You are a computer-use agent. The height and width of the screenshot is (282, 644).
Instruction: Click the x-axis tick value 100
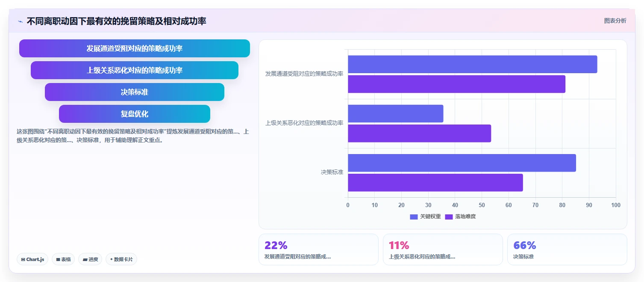pos(616,205)
